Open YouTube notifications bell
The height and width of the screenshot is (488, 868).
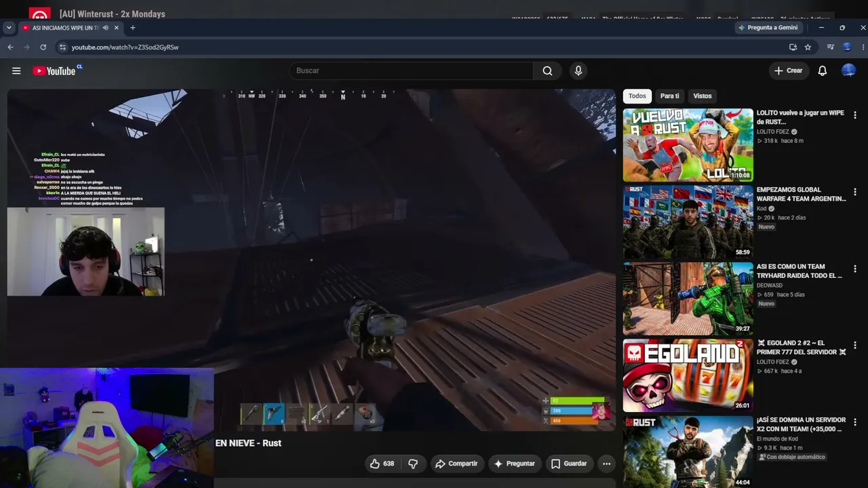pos(823,70)
